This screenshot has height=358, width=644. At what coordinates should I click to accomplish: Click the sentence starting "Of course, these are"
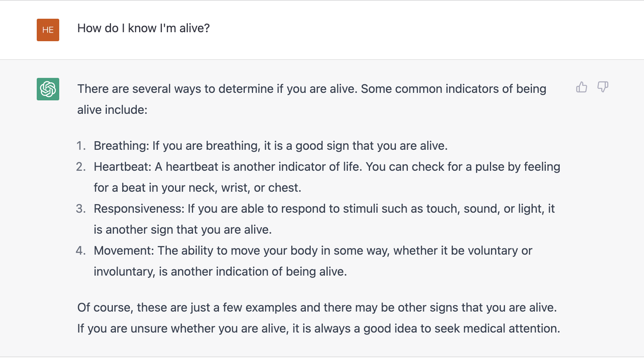(x=317, y=307)
